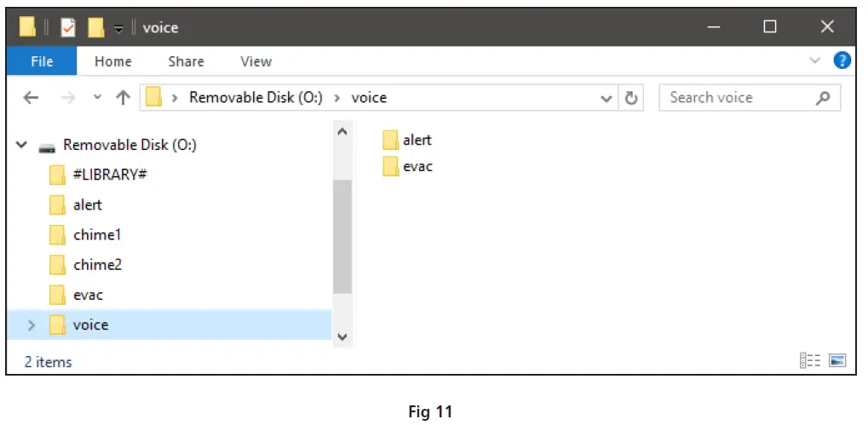Switch to Large icons view icon
This screenshot has width=868, height=425.
(837, 361)
